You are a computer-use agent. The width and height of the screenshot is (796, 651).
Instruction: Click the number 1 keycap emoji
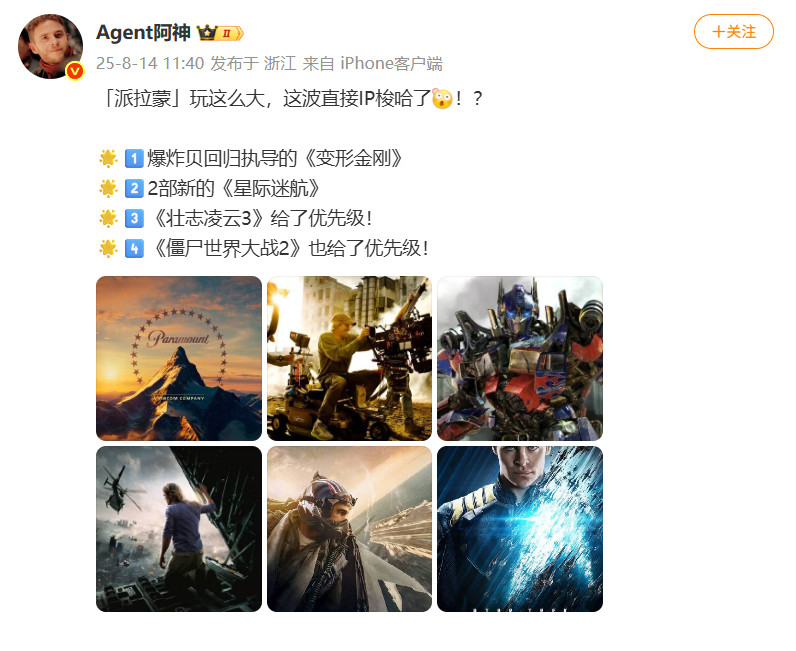(x=134, y=158)
